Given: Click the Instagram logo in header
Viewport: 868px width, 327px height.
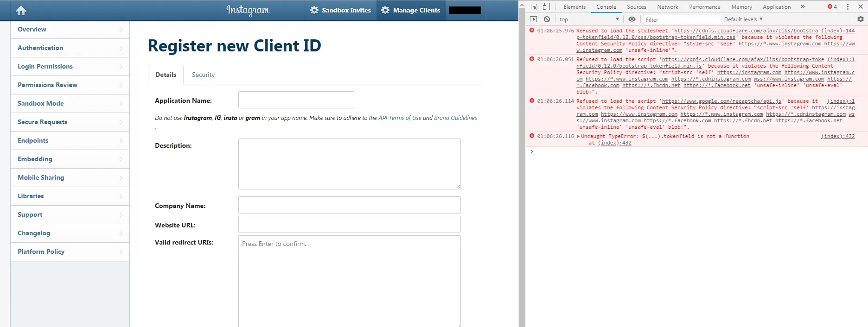Looking at the screenshot, I should [248, 10].
